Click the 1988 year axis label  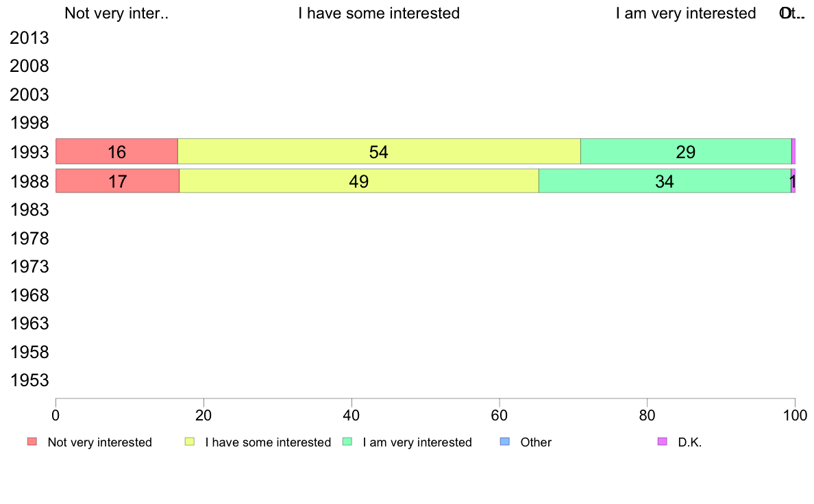click(29, 181)
